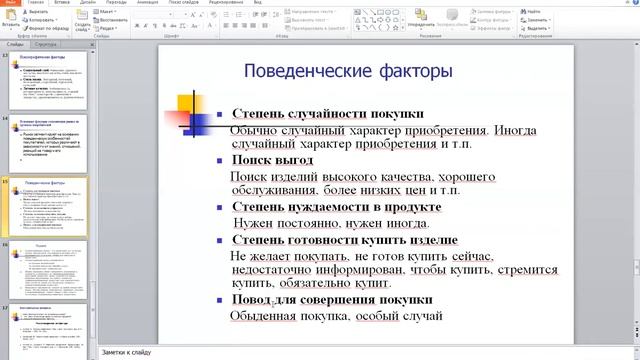
Task: Click the Заменить replace button
Action: click(x=536, y=20)
